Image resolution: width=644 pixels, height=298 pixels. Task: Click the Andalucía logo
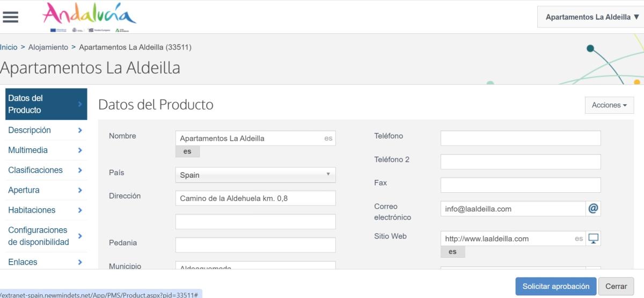tap(89, 17)
